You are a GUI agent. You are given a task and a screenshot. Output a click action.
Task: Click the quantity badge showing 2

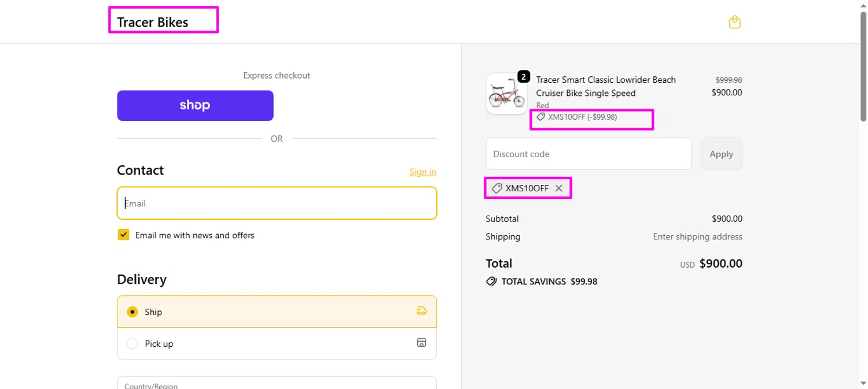(x=524, y=76)
